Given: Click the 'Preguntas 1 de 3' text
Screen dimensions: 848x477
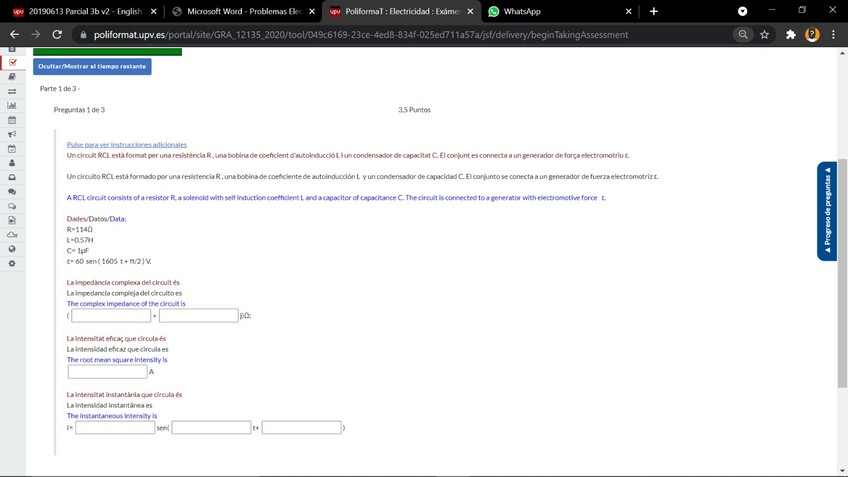Looking at the screenshot, I should coord(80,110).
